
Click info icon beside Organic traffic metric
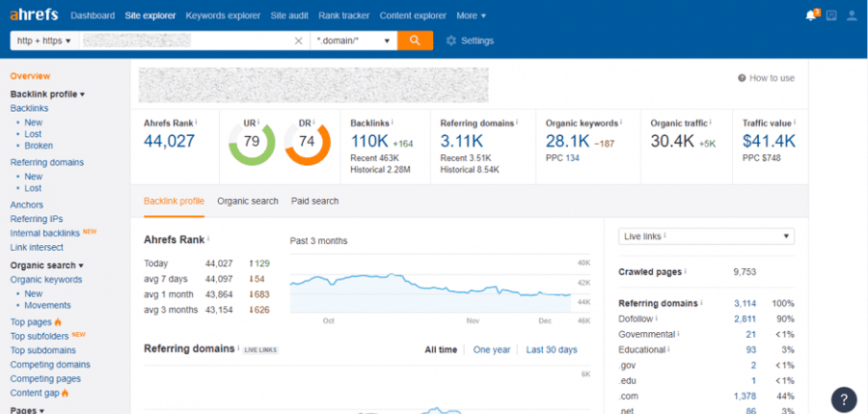(x=711, y=123)
